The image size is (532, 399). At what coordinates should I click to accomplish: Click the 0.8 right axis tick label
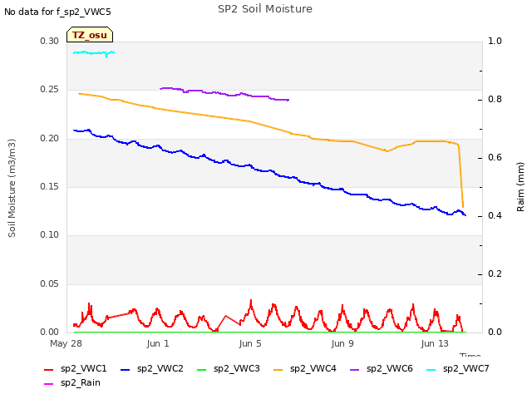point(495,99)
